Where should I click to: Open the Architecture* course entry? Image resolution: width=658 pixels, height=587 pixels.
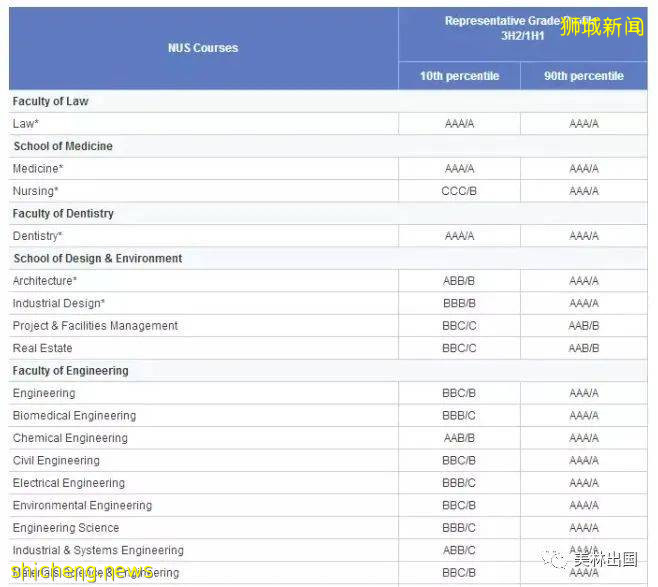45,281
